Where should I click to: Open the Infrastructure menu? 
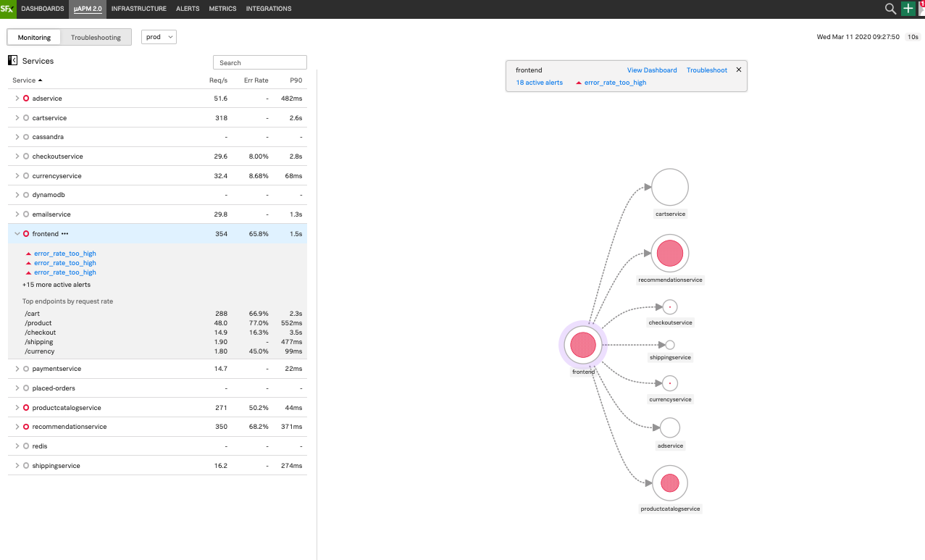[x=139, y=9]
